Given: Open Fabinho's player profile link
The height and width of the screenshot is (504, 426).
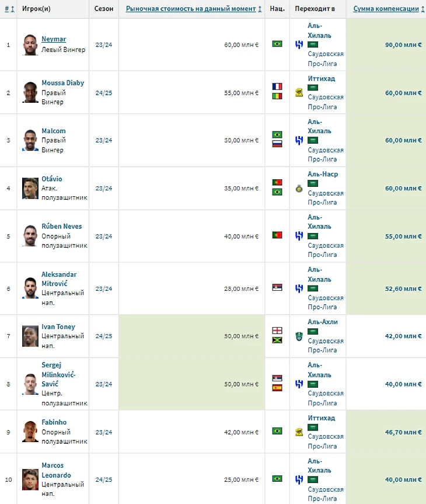Looking at the screenshot, I should 54,422.
